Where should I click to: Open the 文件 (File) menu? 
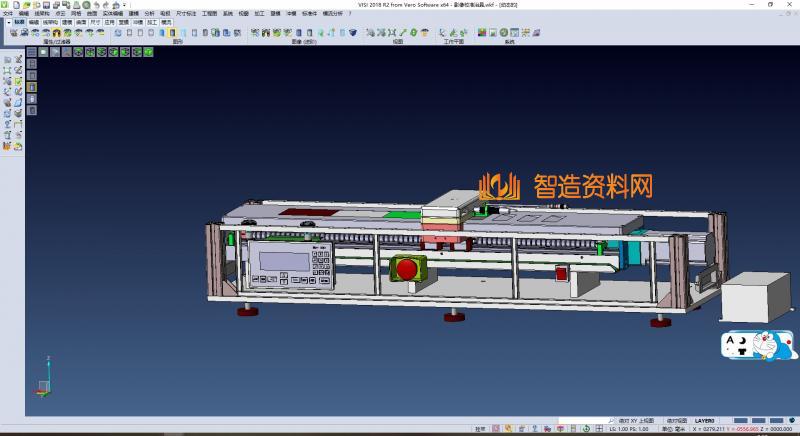7,13
